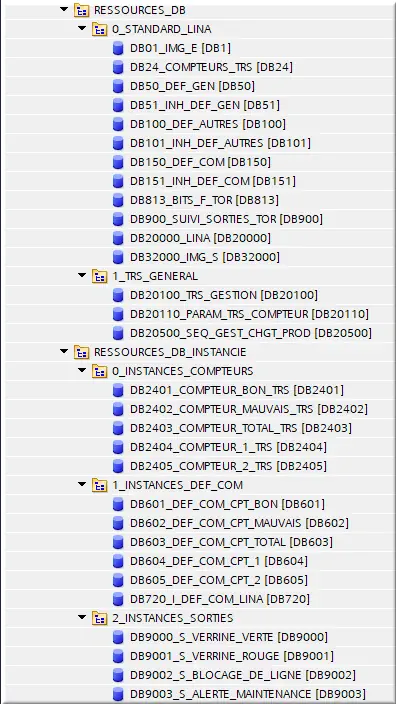Select DB9002_S_BLOCAGE_DE_LIGNE [DB9002] text
Image resolution: width=396 pixels, height=704 pixels.
click(x=243, y=675)
